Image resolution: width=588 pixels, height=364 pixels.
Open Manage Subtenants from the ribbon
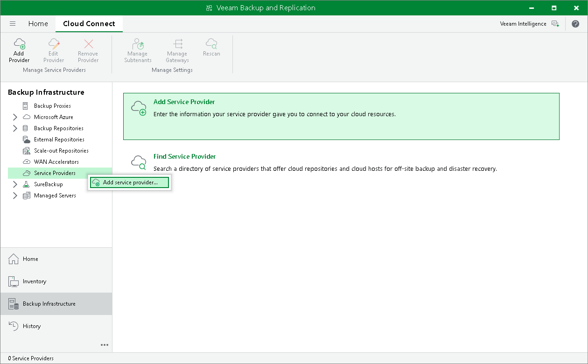[138, 50]
